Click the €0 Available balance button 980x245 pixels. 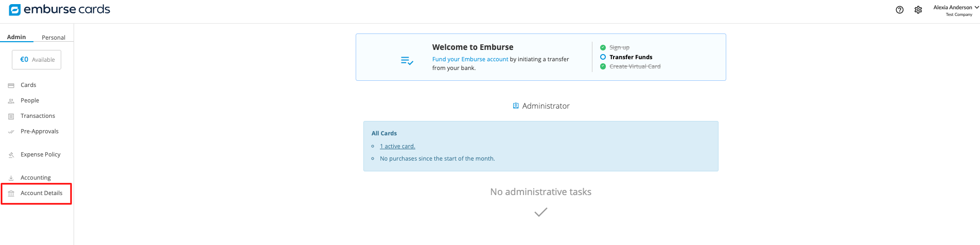coord(37,60)
